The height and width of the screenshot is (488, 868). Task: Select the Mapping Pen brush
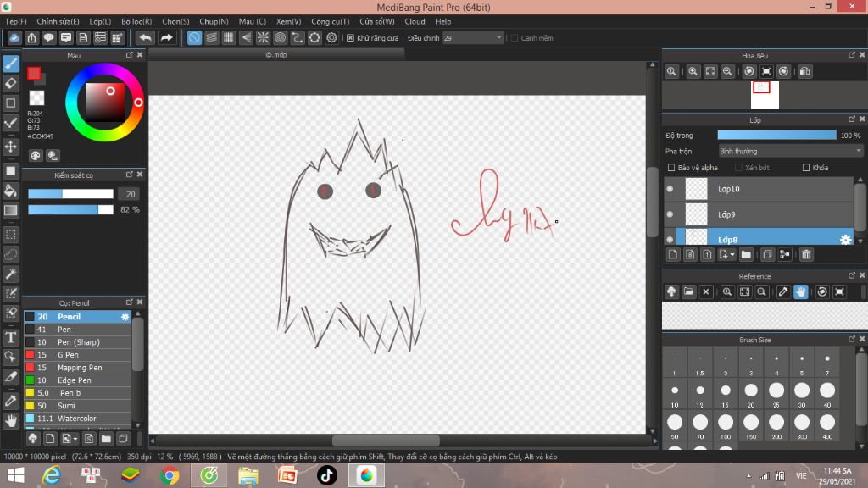pyautogui.click(x=77, y=368)
